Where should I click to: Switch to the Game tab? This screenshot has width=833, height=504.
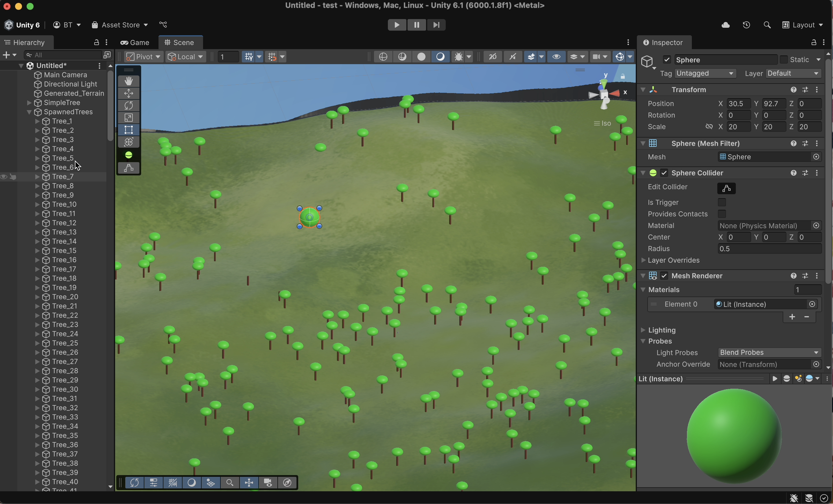click(135, 43)
